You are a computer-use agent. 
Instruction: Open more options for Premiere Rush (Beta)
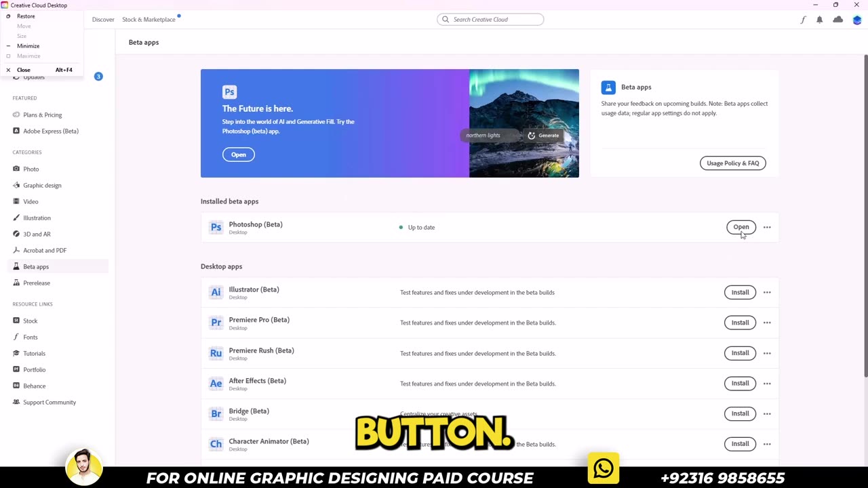767,353
